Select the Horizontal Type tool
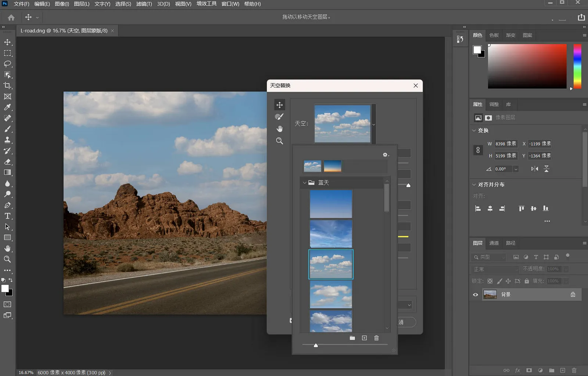Screen dimensions: 588x376 tap(7, 216)
